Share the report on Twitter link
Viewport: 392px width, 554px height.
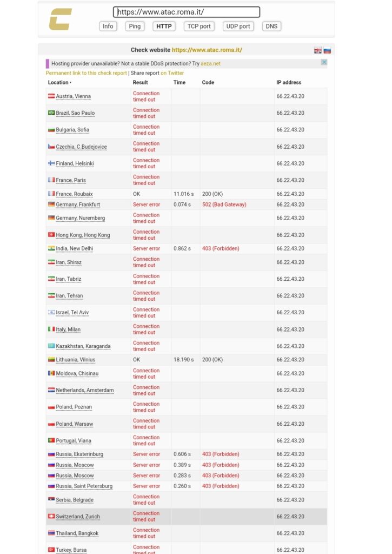172,73
